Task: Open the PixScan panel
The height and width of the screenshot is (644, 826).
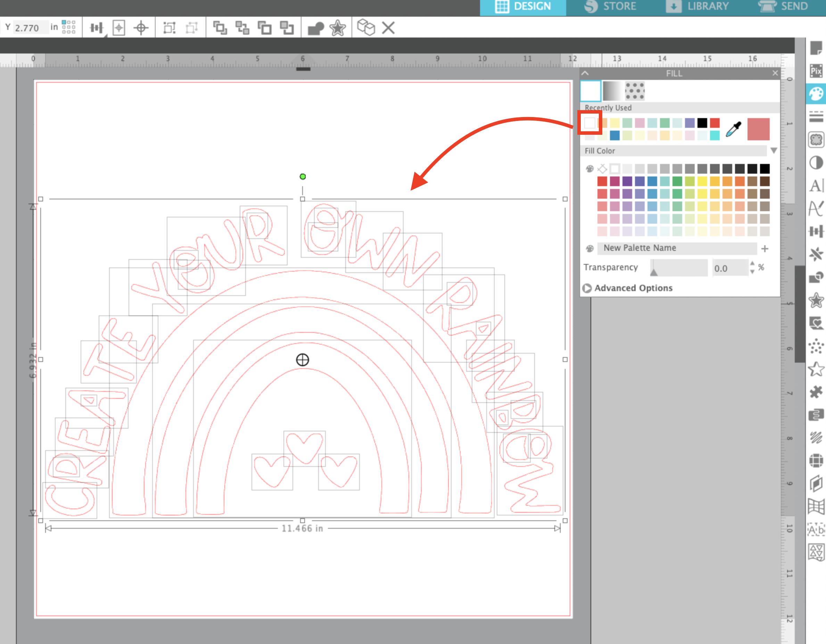Action: pyautogui.click(x=817, y=70)
